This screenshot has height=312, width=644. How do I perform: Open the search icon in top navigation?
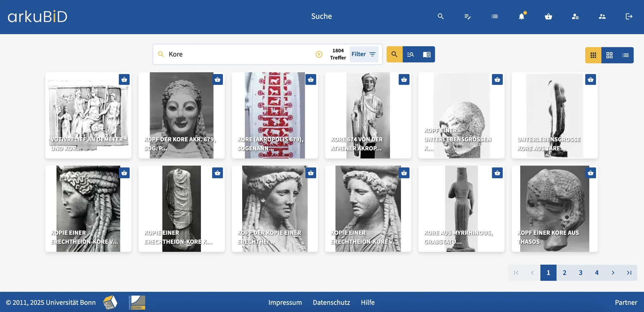tap(441, 16)
